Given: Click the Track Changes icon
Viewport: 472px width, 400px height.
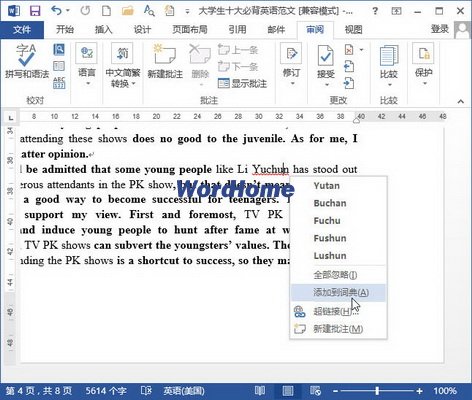Looking at the screenshot, I should tap(291, 53).
